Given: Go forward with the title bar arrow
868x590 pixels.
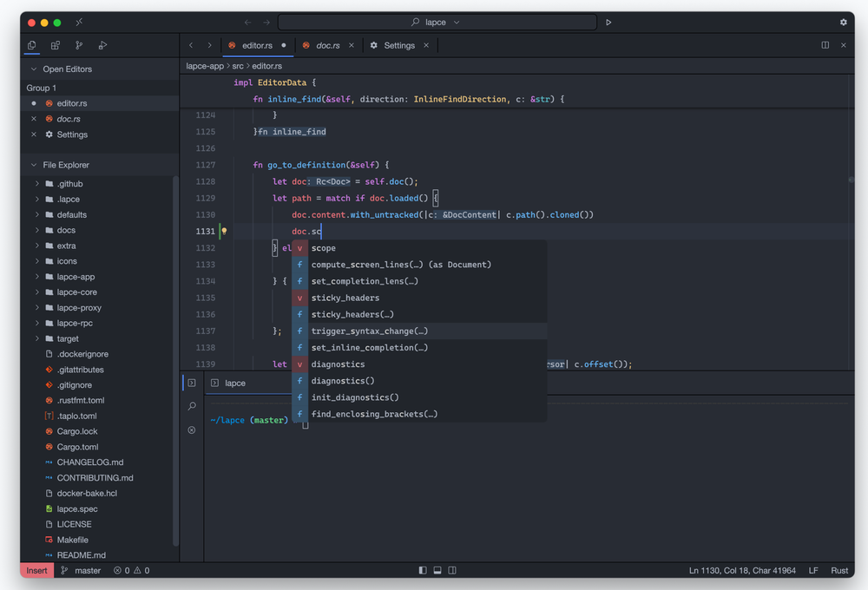Looking at the screenshot, I should click(266, 23).
